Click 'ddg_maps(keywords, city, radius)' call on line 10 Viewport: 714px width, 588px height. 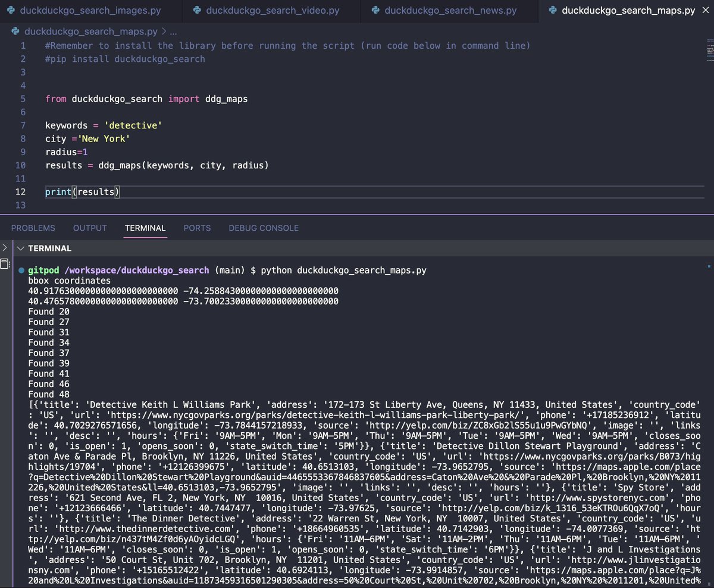183,165
